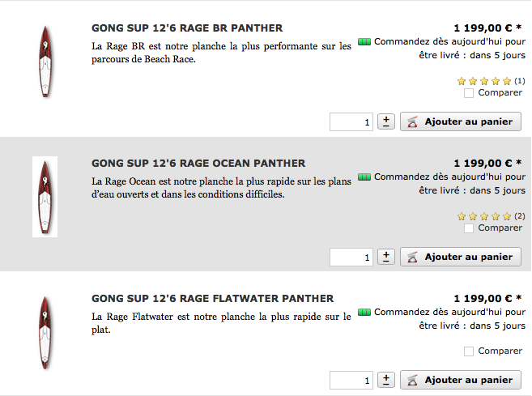Adjust quantity stepper for Rage BR Panther
The width and height of the screenshot is (532, 396).
386,121
